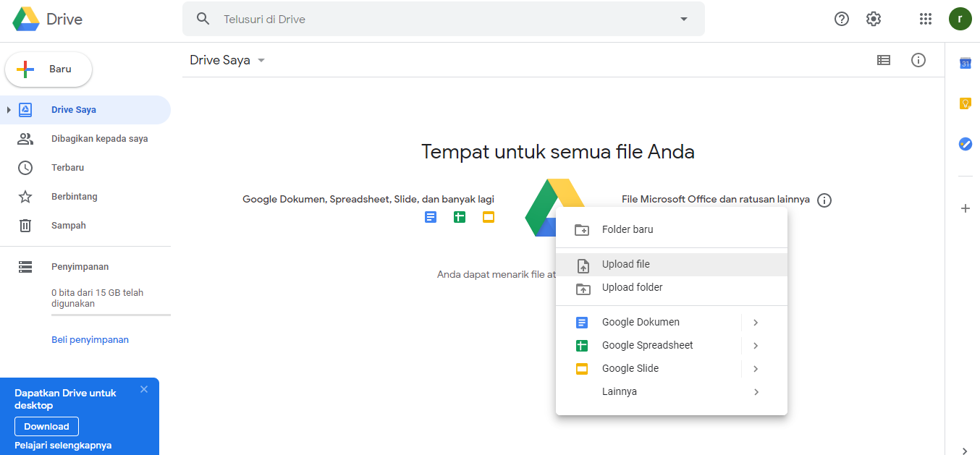Click Google Slide icon in menu
The image size is (980, 455).
582,369
